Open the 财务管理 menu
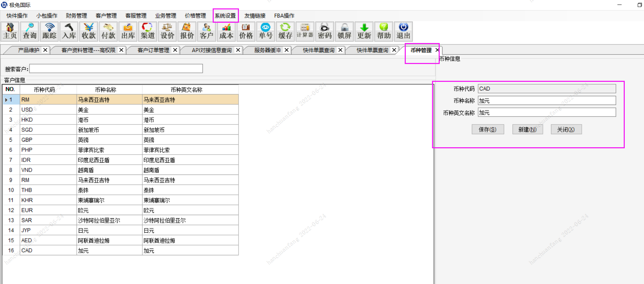Screen dimensions: 644x284 click(x=77, y=16)
